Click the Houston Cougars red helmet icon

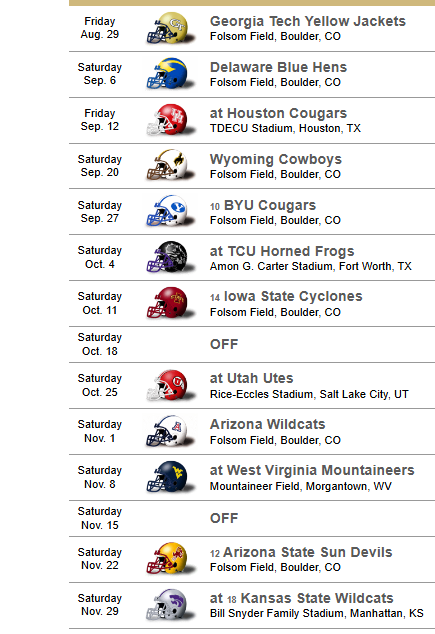point(170,120)
